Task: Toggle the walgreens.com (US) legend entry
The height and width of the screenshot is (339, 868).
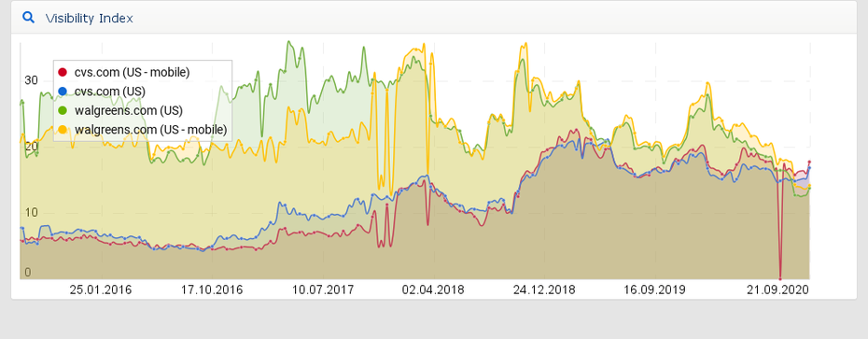Action: click(x=120, y=110)
